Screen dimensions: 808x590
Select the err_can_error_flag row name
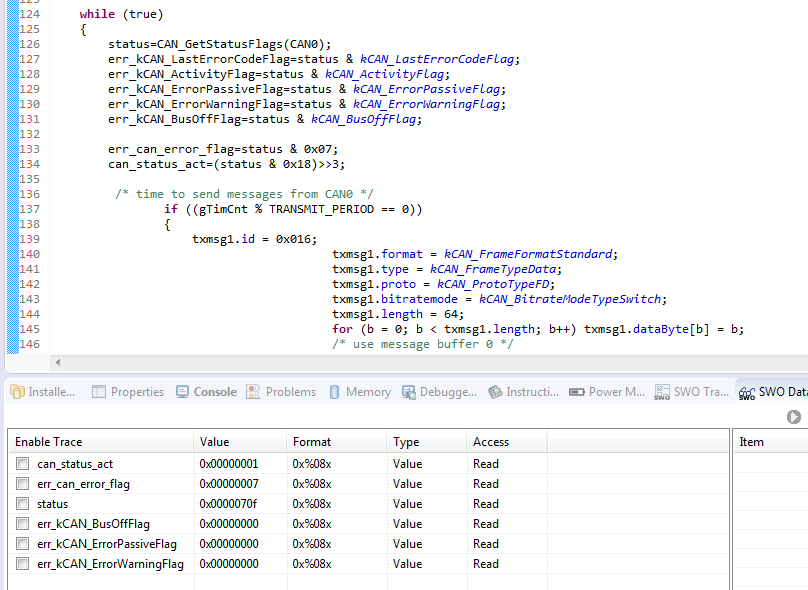[83, 484]
